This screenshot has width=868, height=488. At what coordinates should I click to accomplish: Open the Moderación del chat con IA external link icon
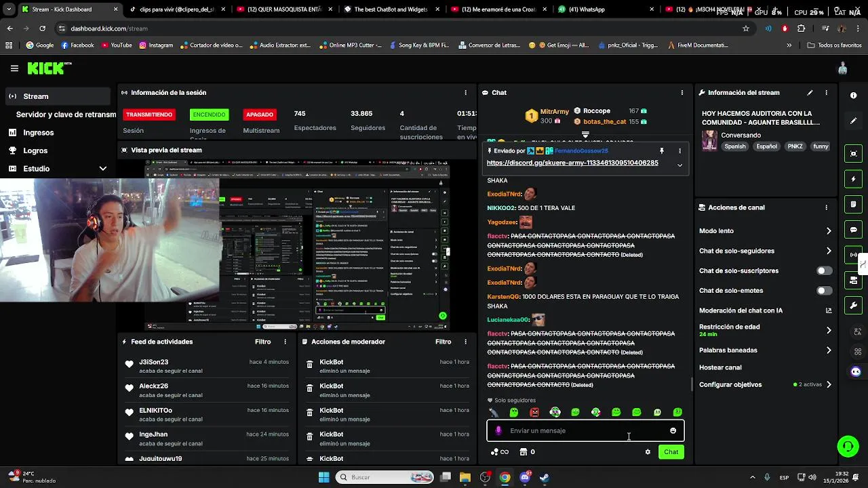828,310
